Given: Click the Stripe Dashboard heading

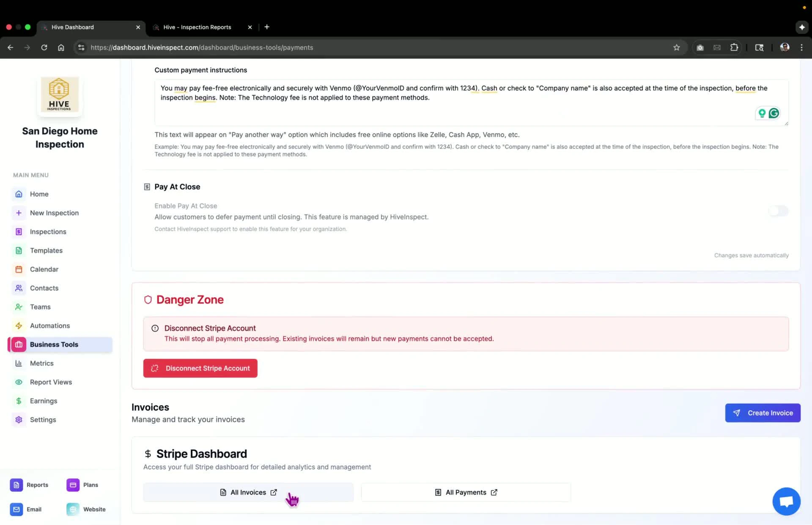Looking at the screenshot, I should tap(201, 454).
